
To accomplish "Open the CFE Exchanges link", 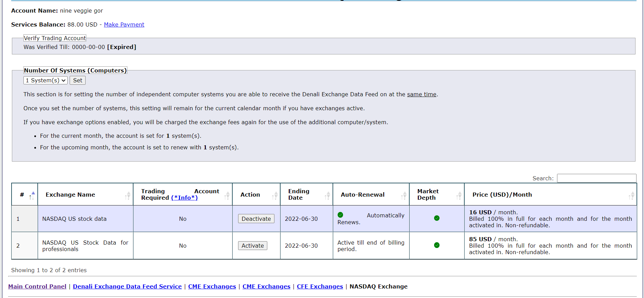I will point(320,286).
